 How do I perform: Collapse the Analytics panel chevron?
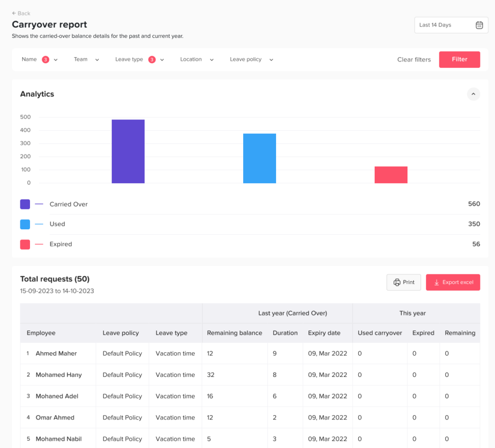pyautogui.click(x=473, y=94)
